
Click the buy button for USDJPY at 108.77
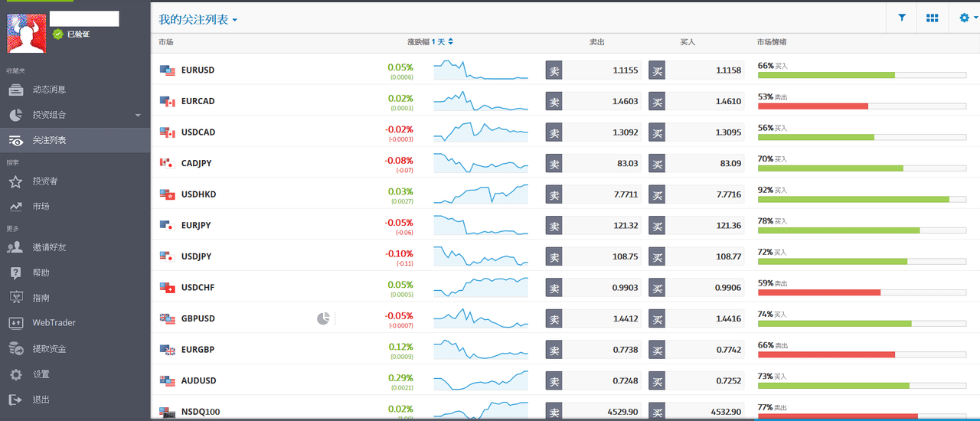[x=696, y=256]
